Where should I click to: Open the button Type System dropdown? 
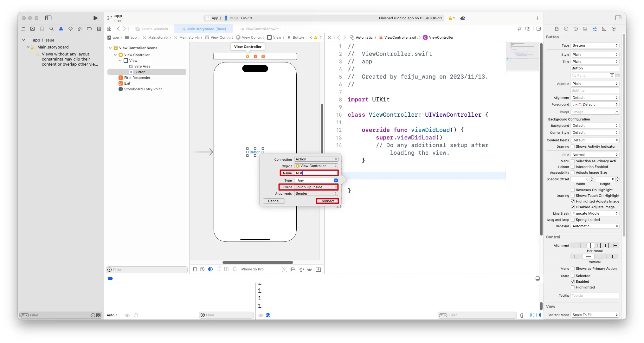coord(595,45)
